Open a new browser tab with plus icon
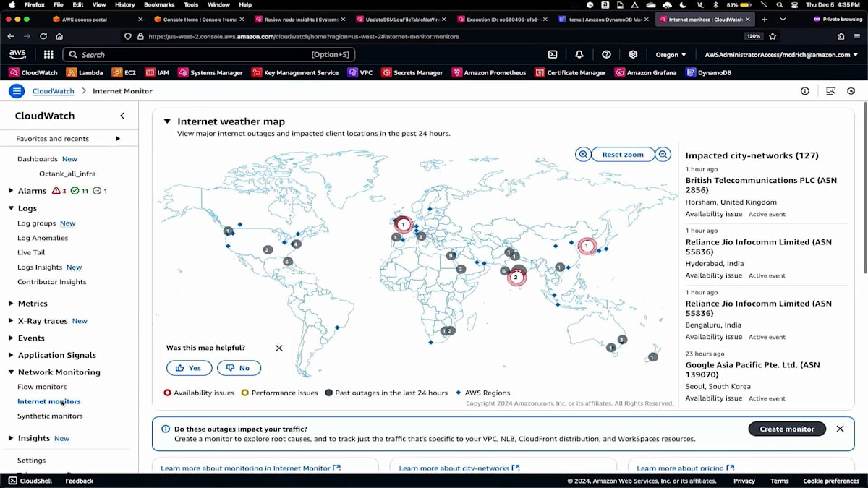The image size is (868, 488). pos(765,19)
